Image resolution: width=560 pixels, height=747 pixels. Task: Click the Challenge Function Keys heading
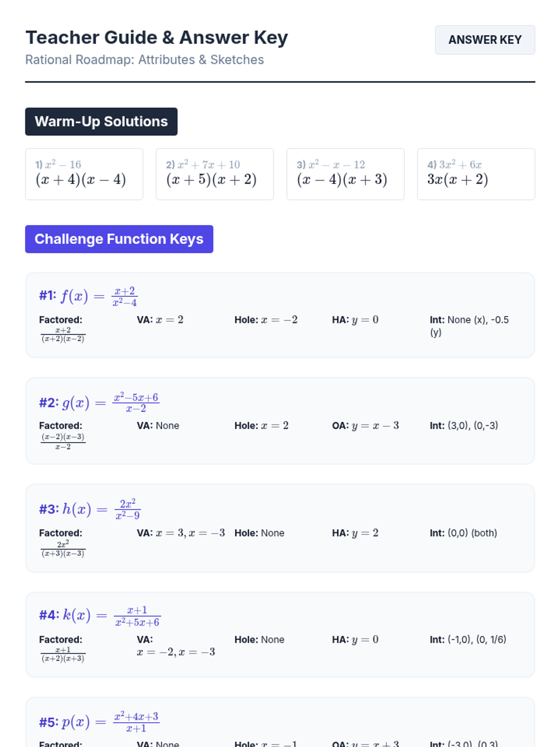119,239
